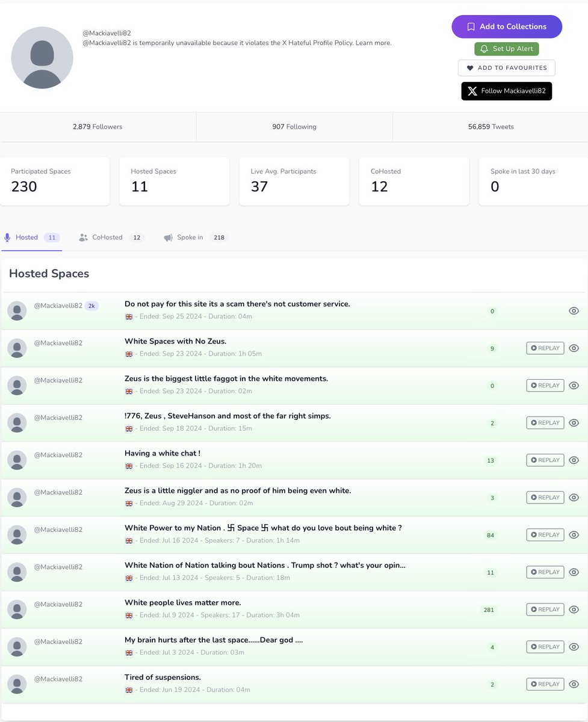
Task: Replay My brain hurts after the last space
Action: [x=545, y=647]
